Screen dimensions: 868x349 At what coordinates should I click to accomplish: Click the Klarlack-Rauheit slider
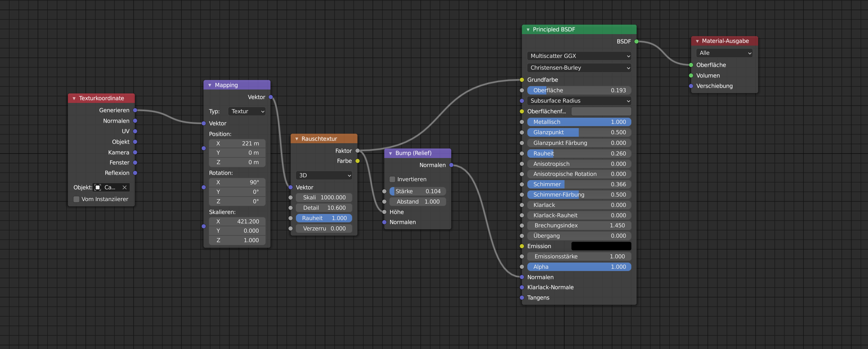pos(579,216)
